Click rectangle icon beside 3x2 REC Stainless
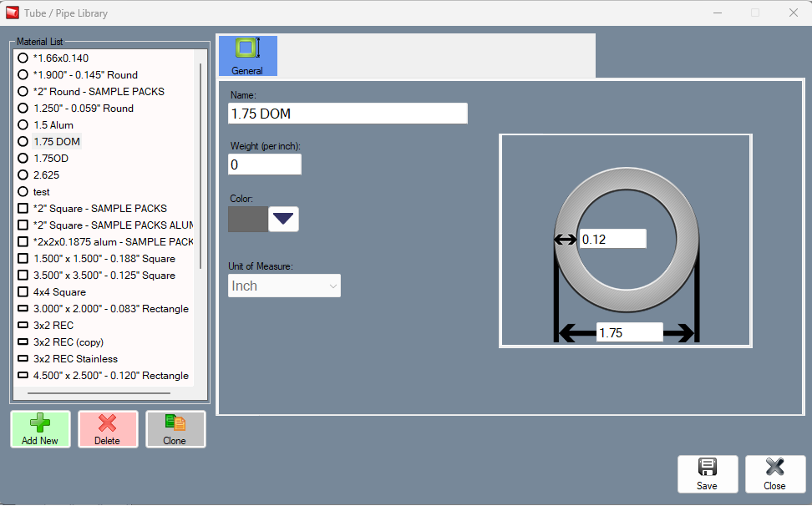The image size is (812, 506). click(23, 358)
